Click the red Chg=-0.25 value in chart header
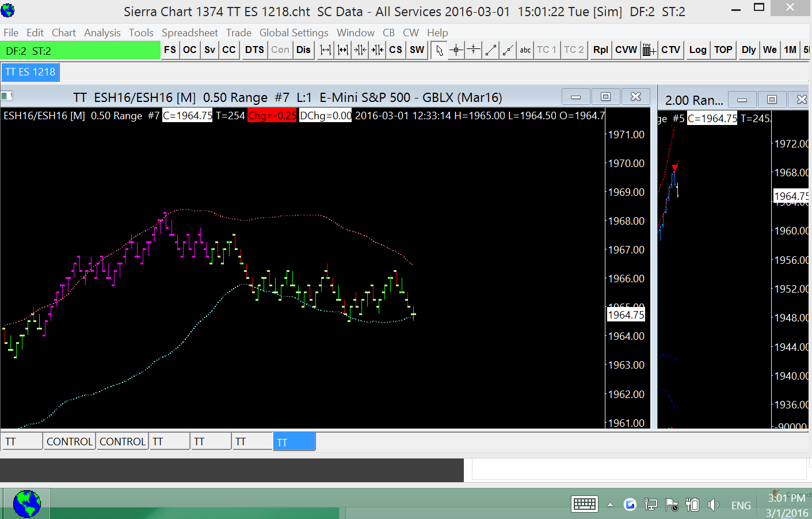Screen dimensions: 812x519 click(x=272, y=116)
